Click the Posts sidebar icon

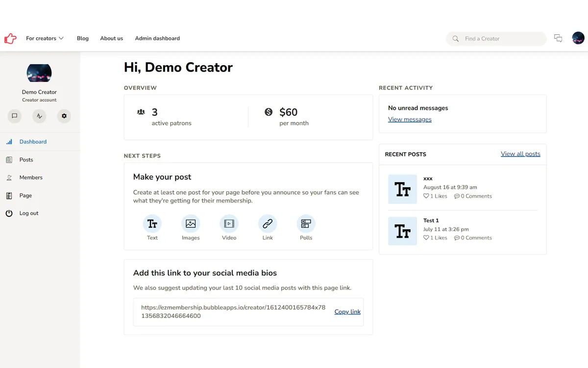9,159
